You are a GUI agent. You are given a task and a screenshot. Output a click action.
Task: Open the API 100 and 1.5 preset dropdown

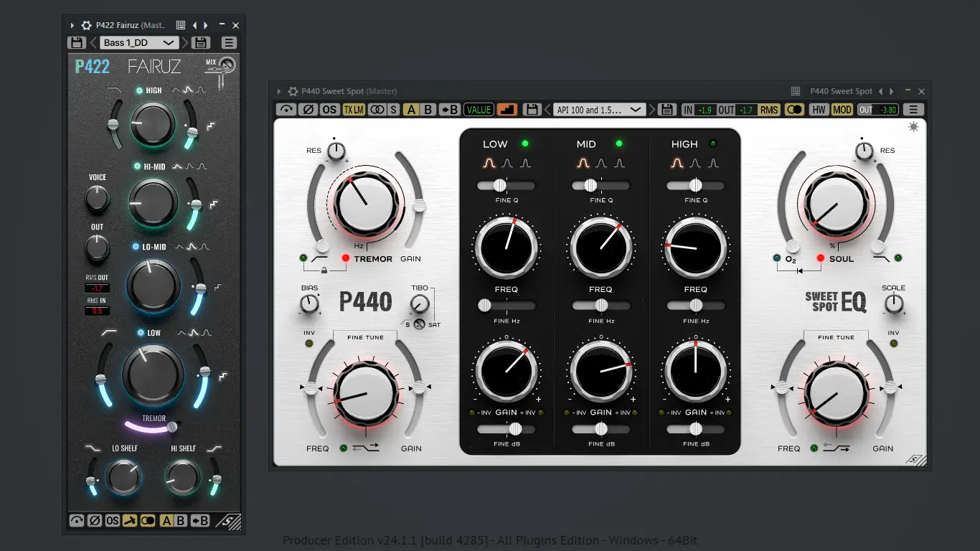[x=600, y=109]
